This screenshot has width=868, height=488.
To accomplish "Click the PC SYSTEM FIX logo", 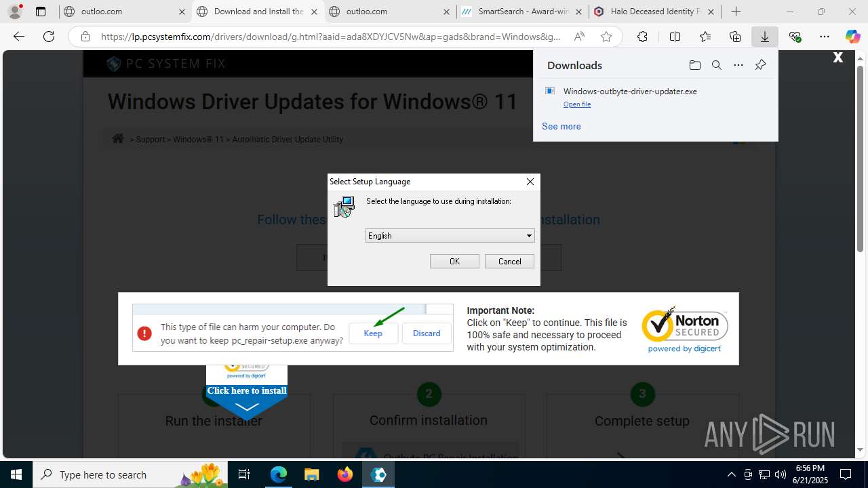I will (166, 64).
